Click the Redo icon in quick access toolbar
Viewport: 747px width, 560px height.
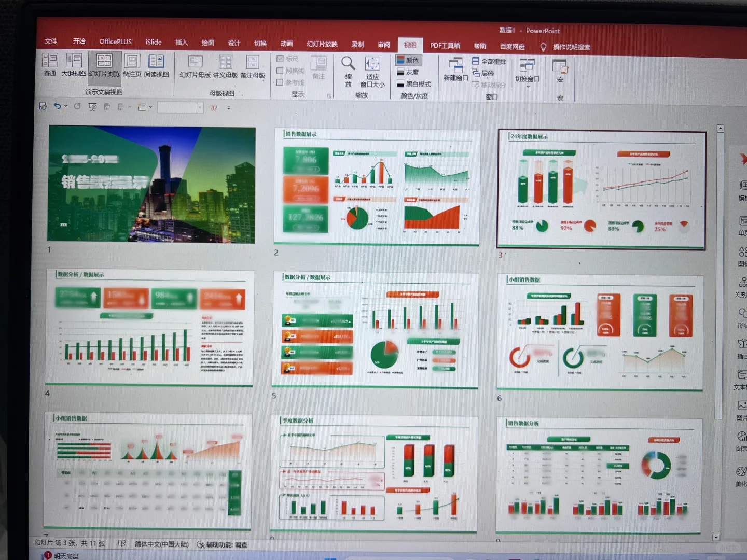point(77,106)
